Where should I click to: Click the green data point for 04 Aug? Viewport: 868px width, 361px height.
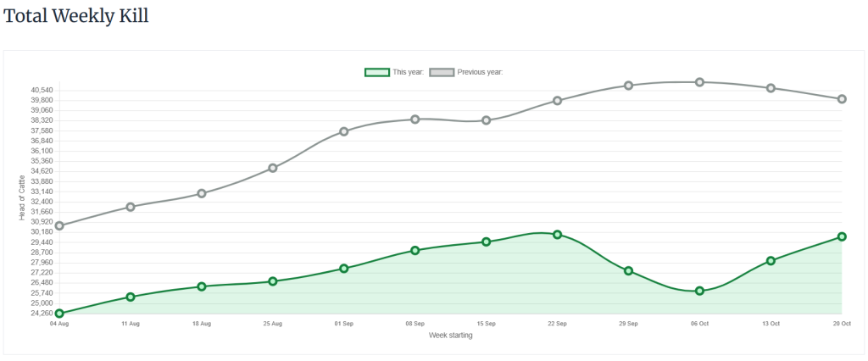[59, 314]
